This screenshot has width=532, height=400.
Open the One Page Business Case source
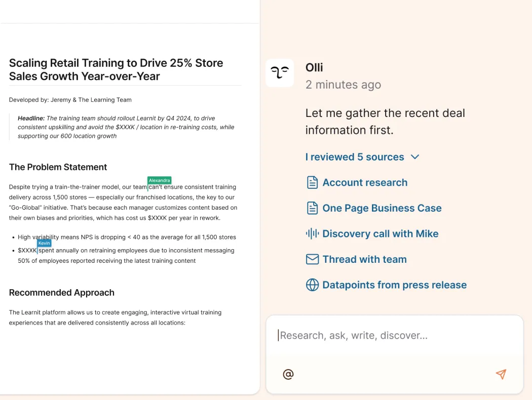(x=382, y=208)
